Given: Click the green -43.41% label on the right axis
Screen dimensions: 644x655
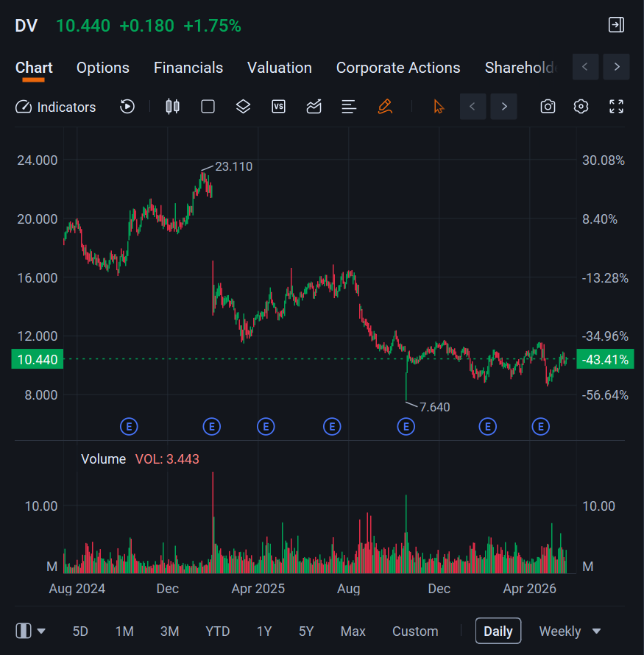Looking at the screenshot, I should pos(605,359).
